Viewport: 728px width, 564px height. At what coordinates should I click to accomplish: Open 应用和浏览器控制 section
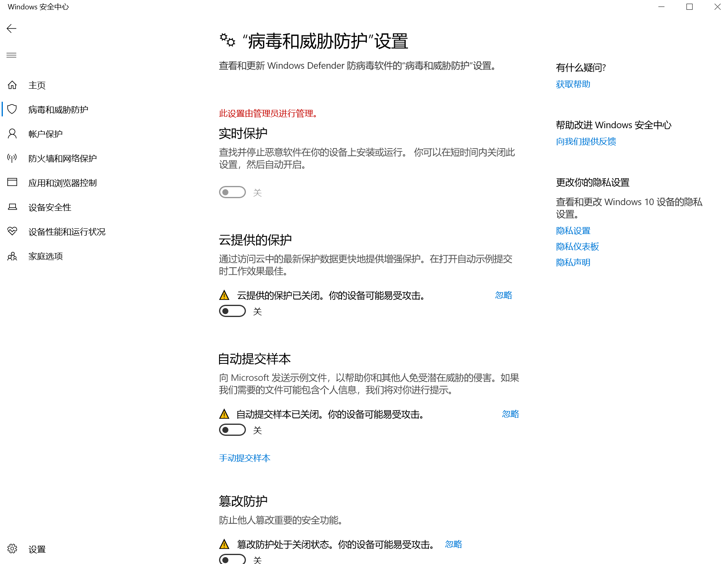(63, 183)
